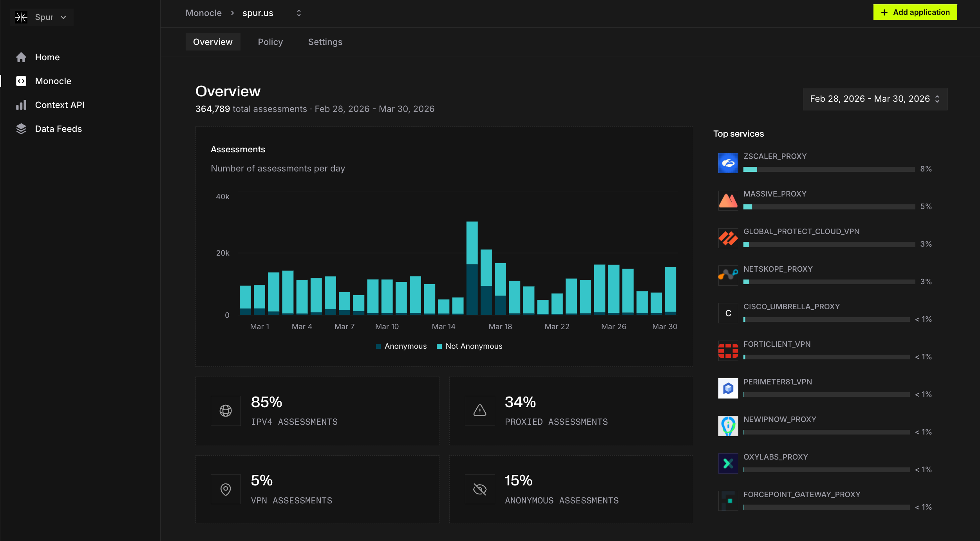This screenshot has width=980, height=541.
Task: Click the Massive proxy logo
Action: point(728,200)
